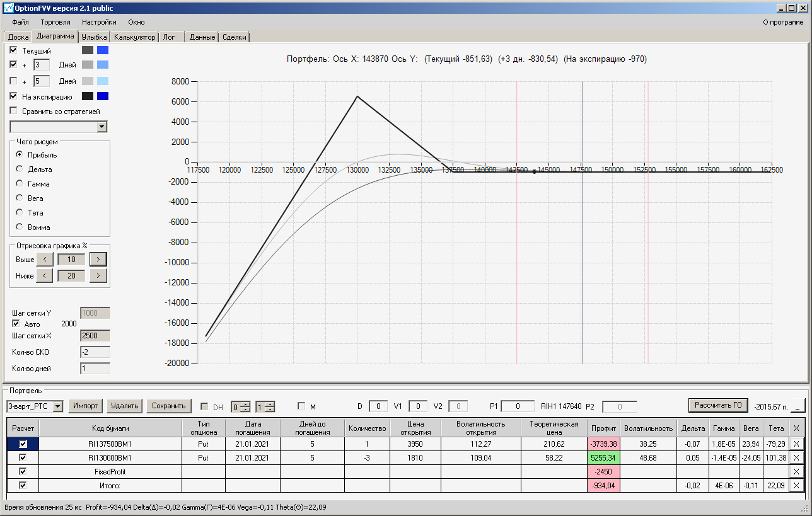812x516 pixels.
Task: Click the green profit cell 5255,34
Action: [x=603, y=458]
